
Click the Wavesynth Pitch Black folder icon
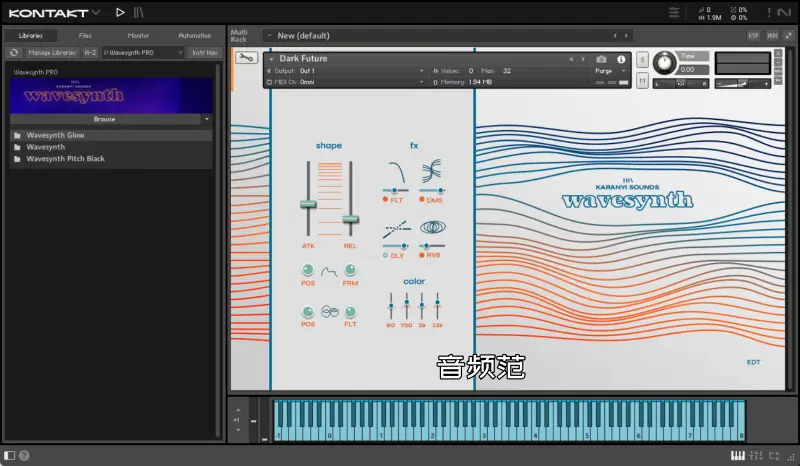click(17, 159)
